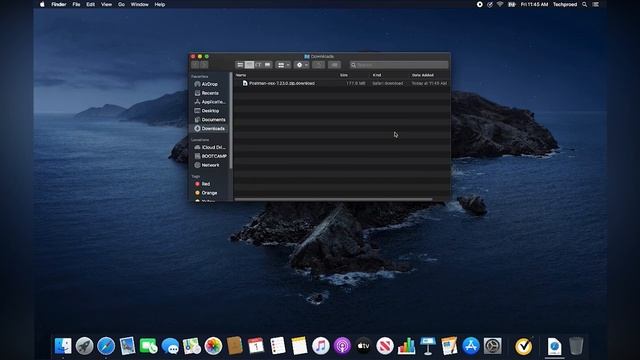Open News from the Dock
This screenshot has height=360, width=640.
(x=385, y=346)
